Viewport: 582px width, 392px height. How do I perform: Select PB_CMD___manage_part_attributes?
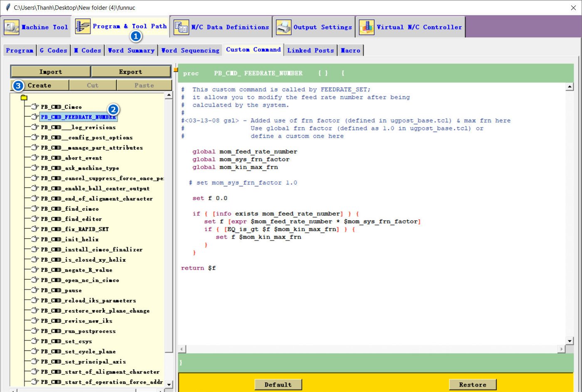coord(92,148)
